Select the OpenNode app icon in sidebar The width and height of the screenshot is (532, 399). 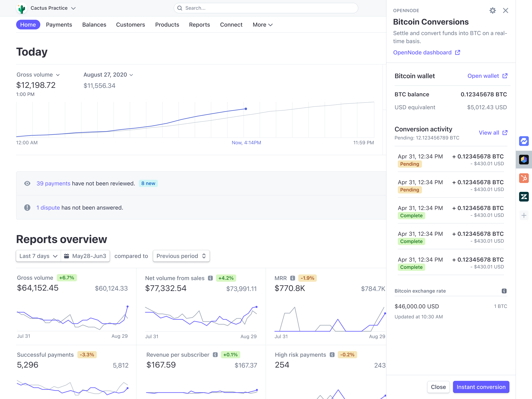[x=524, y=159]
